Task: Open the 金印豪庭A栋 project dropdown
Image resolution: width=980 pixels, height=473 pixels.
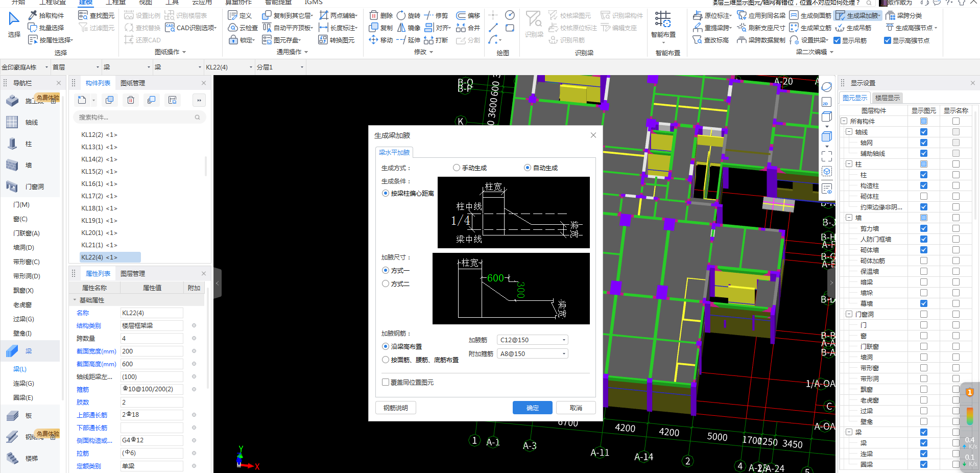Action: point(25,67)
